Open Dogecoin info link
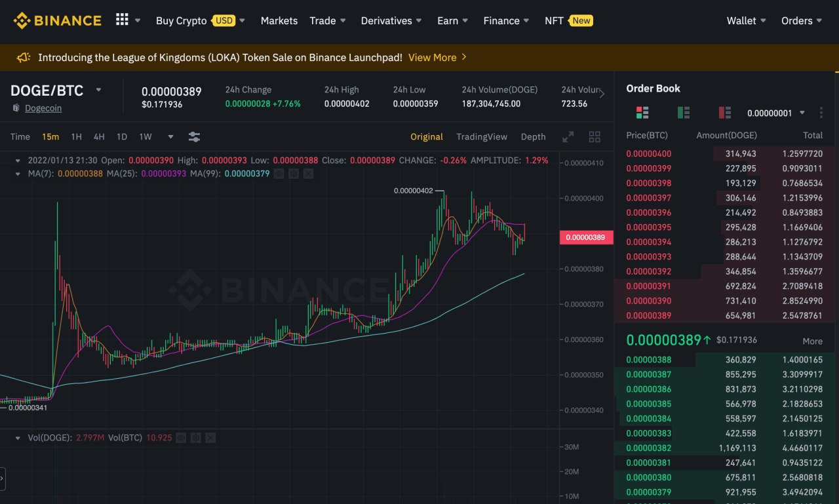Image resolution: width=839 pixels, height=504 pixels. [43, 108]
